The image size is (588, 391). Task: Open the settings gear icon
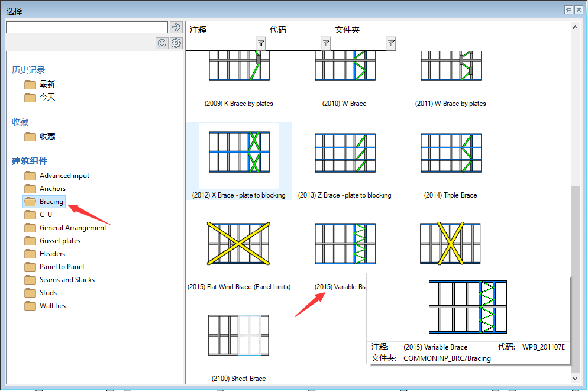pyautogui.click(x=176, y=43)
